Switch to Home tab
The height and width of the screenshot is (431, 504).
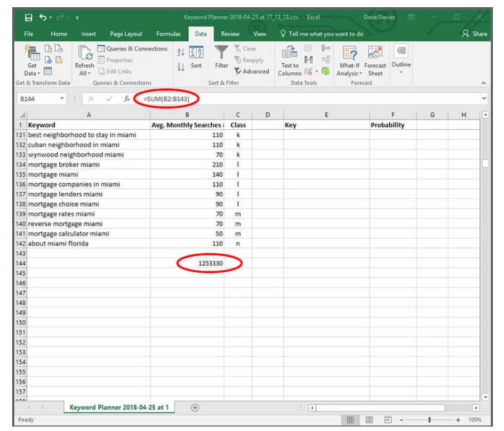(59, 34)
